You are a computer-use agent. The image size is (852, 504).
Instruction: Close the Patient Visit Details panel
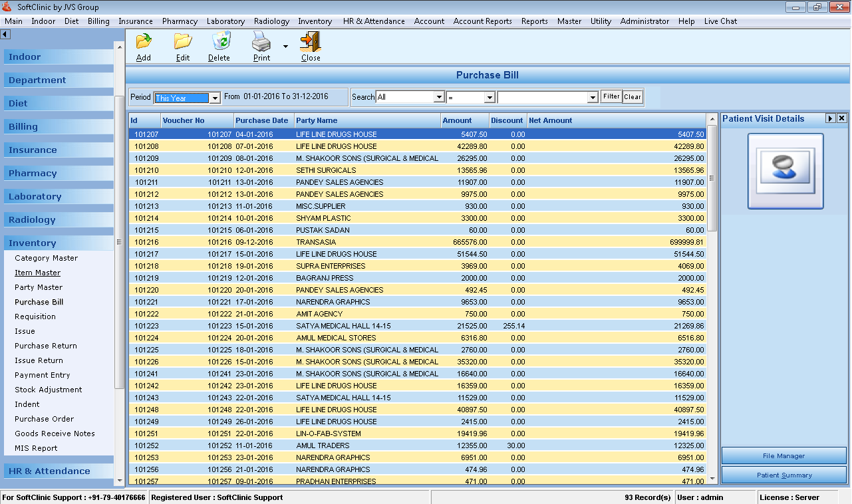[x=840, y=119]
